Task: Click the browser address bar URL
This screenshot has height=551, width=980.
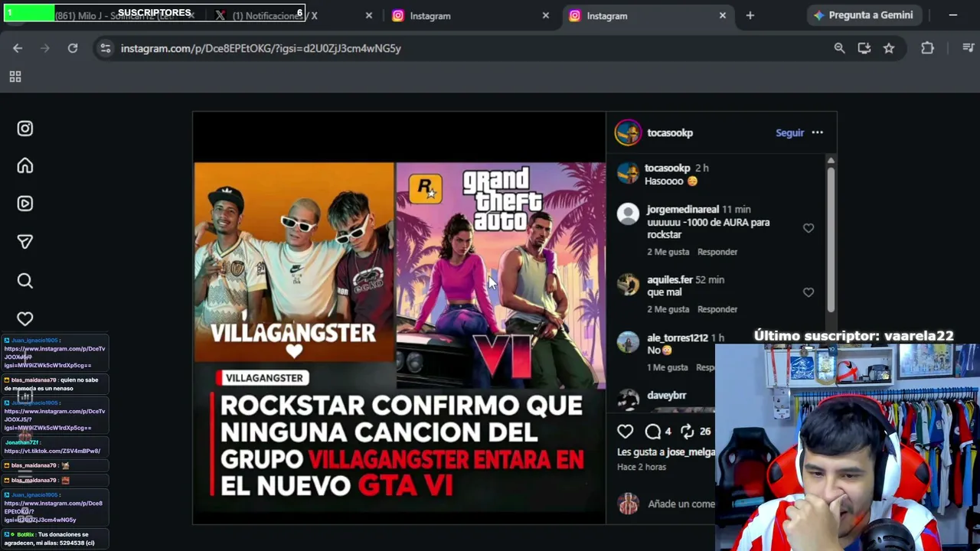Action: click(x=261, y=48)
